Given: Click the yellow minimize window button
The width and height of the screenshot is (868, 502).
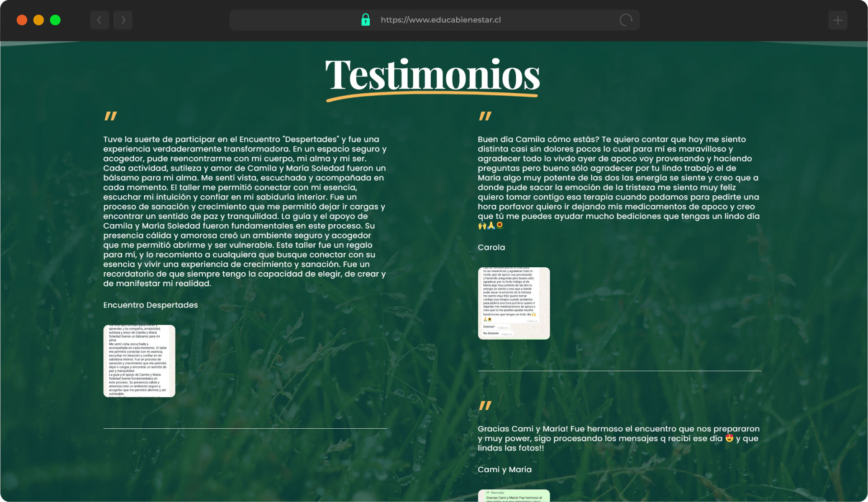Looking at the screenshot, I should pos(38,20).
